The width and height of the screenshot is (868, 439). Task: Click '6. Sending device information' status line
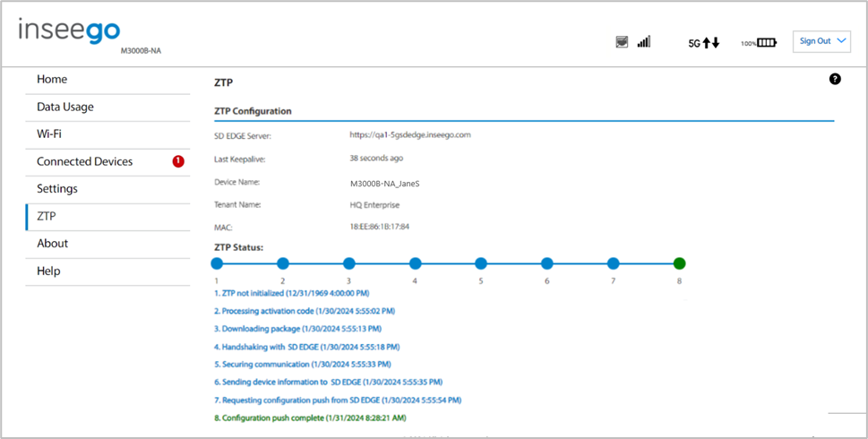click(328, 382)
